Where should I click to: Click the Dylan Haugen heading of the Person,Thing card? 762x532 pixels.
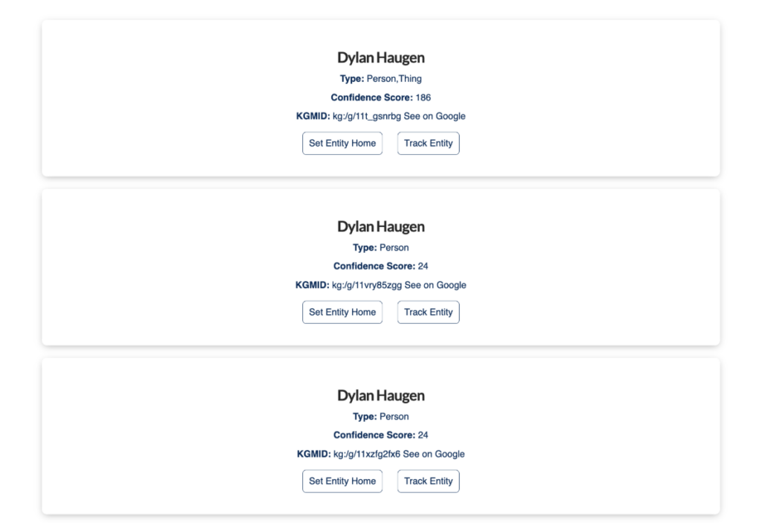click(381, 58)
